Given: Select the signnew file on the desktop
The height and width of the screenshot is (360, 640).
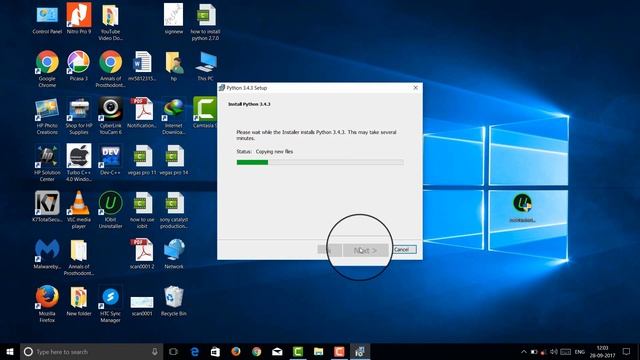Looking at the screenshot, I should point(173,19).
